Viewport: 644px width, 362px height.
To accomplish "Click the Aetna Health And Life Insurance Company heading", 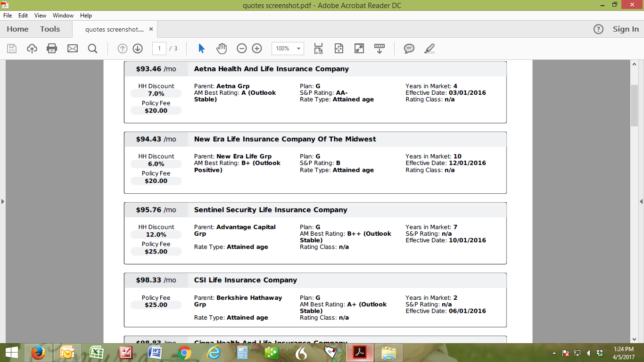I will pyautogui.click(x=272, y=69).
